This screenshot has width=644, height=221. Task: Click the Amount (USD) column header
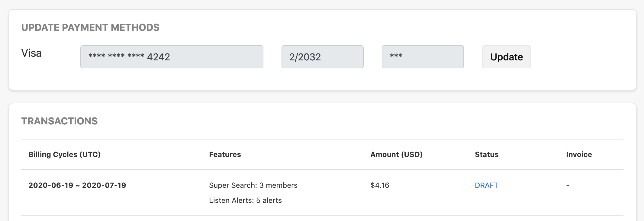pos(397,154)
